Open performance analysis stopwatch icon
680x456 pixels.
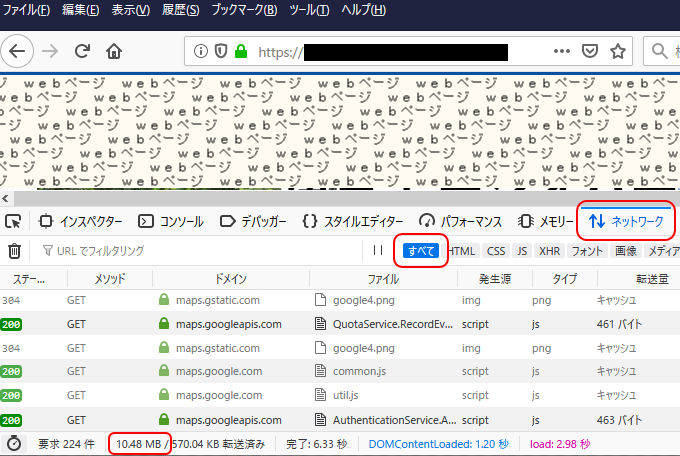pyautogui.click(x=14, y=443)
